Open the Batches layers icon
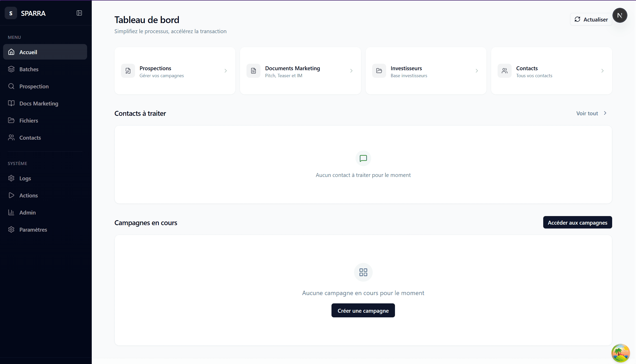 [11, 69]
